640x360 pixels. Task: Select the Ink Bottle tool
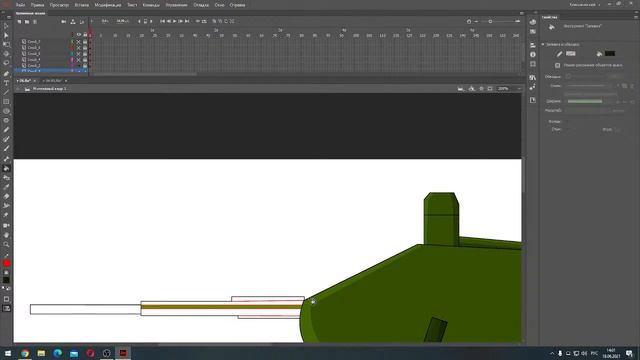click(x=6, y=178)
